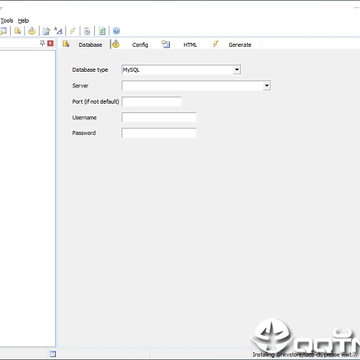The width and height of the screenshot is (360, 360).
Task: Click the font style toolbar icon
Action: coord(58,31)
